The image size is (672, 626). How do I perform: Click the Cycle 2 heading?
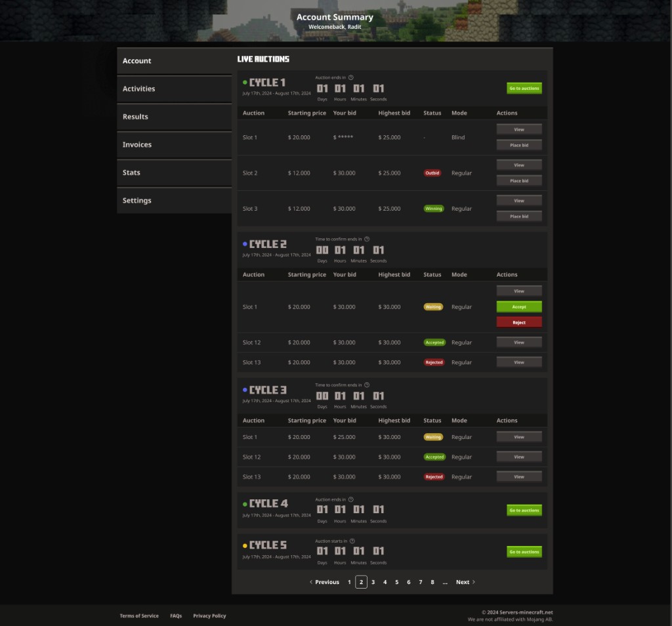tap(268, 244)
